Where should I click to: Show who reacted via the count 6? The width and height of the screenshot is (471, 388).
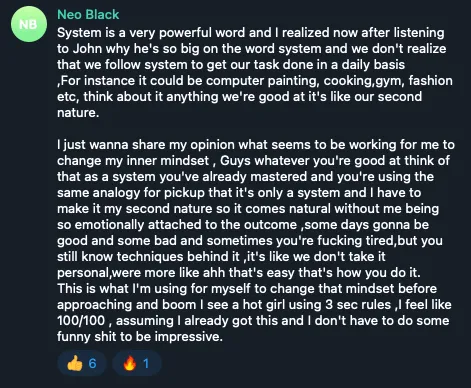(x=92, y=363)
